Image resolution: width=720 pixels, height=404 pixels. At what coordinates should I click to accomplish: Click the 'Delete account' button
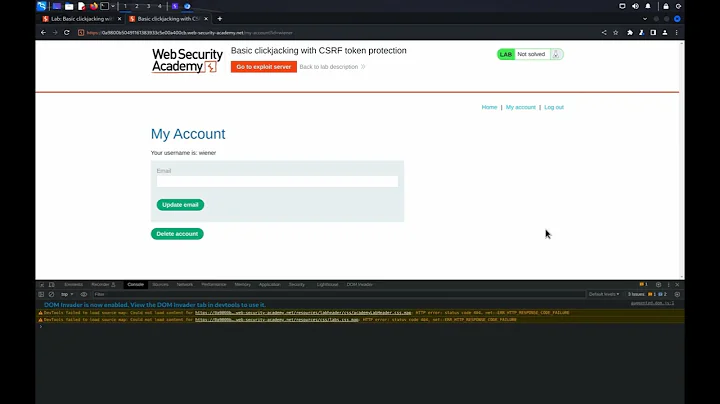coord(177,234)
